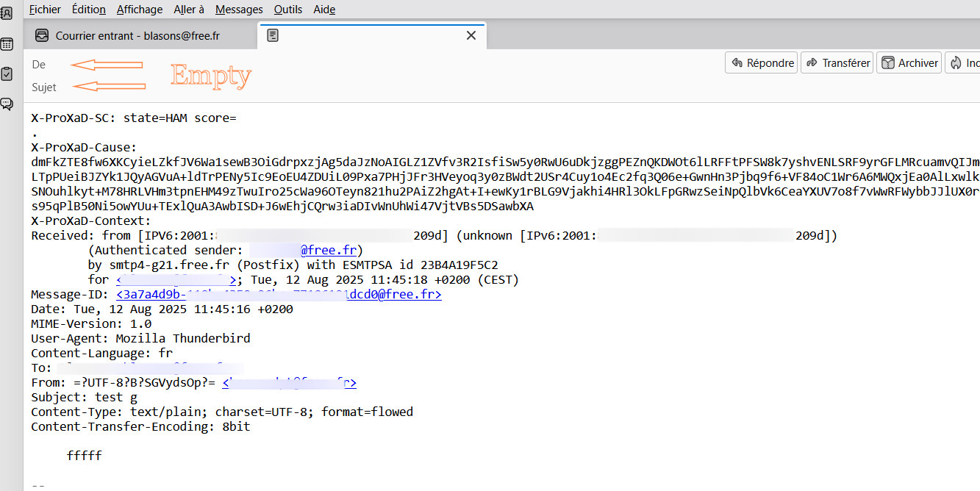The width and height of the screenshot is (980, 491).
Task: Open the Aide menu
Action: (324, 9)
